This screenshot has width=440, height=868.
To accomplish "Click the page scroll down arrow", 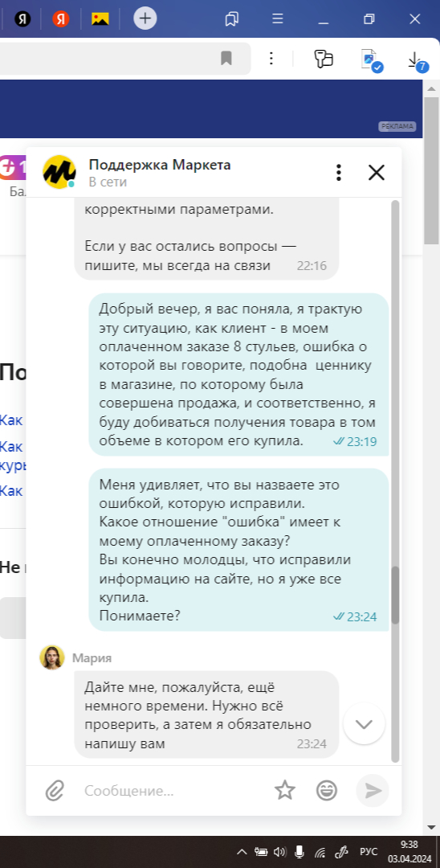I will pos(432,827).
